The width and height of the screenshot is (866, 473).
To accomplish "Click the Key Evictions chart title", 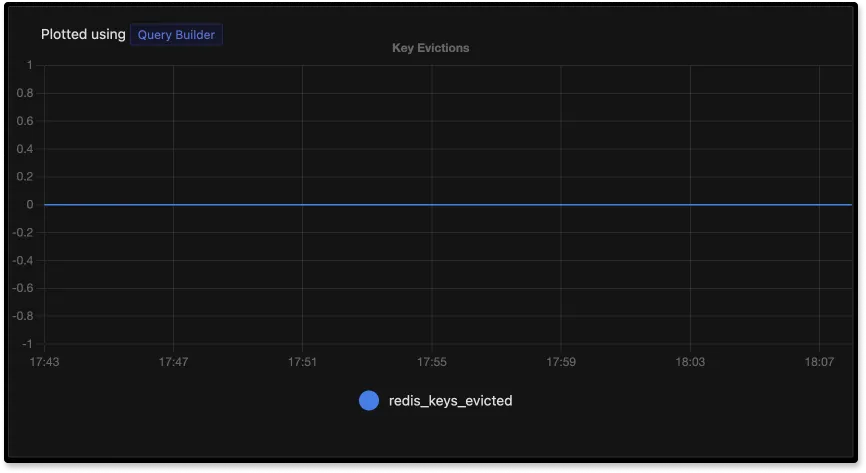I will [431, 48].
